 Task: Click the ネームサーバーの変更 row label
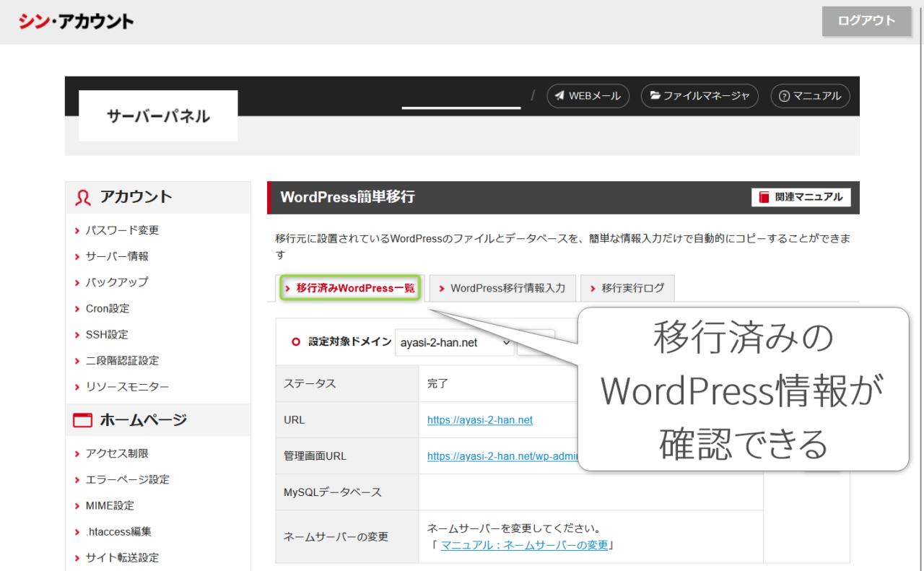[336, 536]
